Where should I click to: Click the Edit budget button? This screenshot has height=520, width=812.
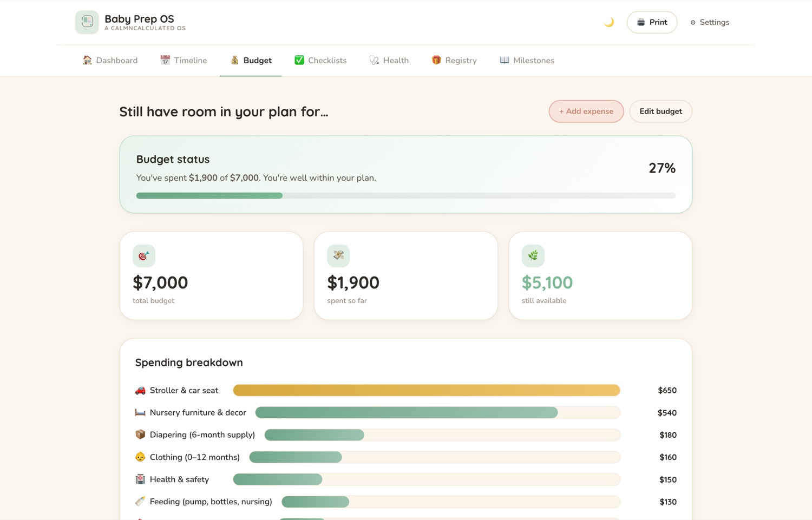(660, 111)
